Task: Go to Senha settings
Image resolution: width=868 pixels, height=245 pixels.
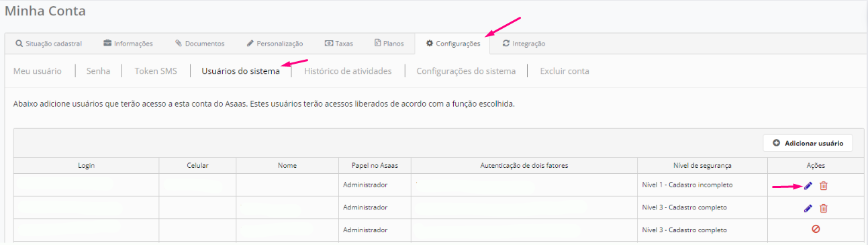Action: coord(98,70)
